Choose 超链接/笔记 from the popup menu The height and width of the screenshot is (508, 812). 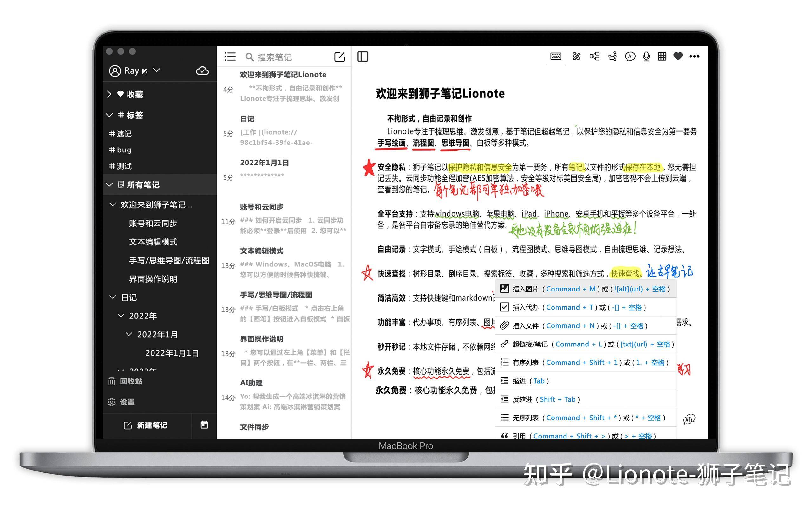coord(586,344)
